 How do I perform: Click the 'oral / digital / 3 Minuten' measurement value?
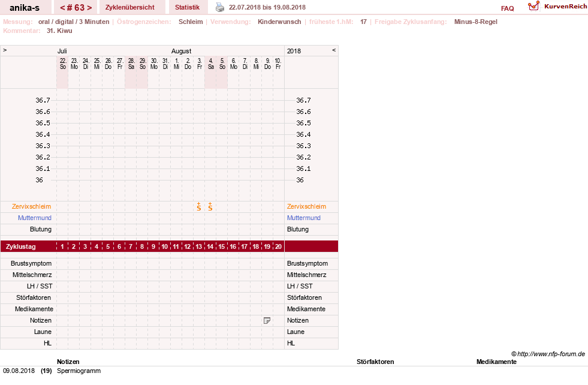click(74, 22)
